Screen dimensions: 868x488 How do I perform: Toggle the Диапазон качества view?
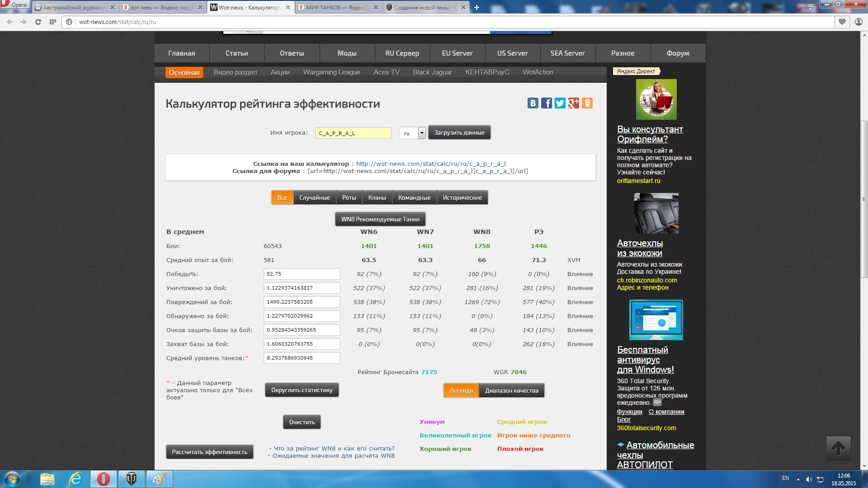pyautogui.click(x=511, y=391)
